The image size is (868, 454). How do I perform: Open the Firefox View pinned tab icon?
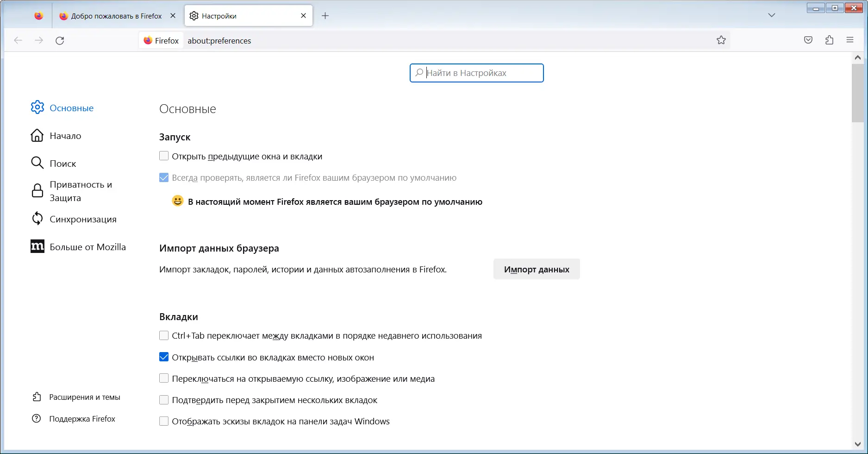coord(39,16)
